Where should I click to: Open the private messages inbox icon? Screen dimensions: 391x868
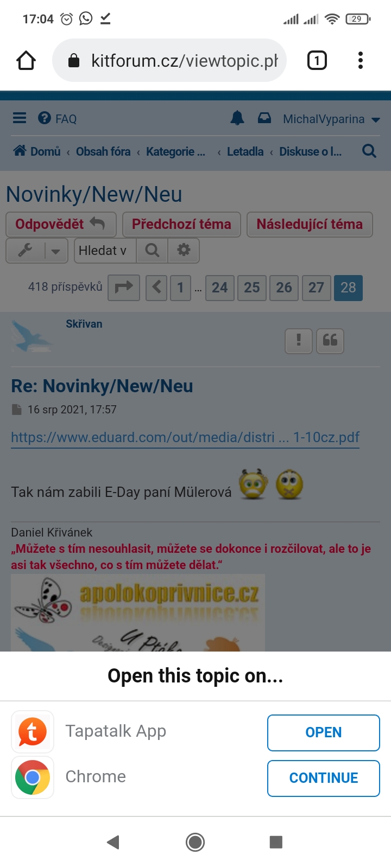264,118
